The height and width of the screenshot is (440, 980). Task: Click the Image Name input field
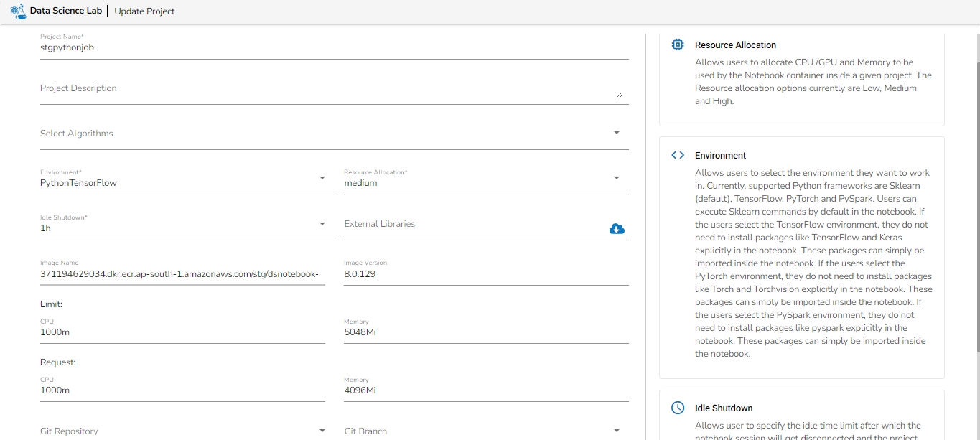(182, 274)
